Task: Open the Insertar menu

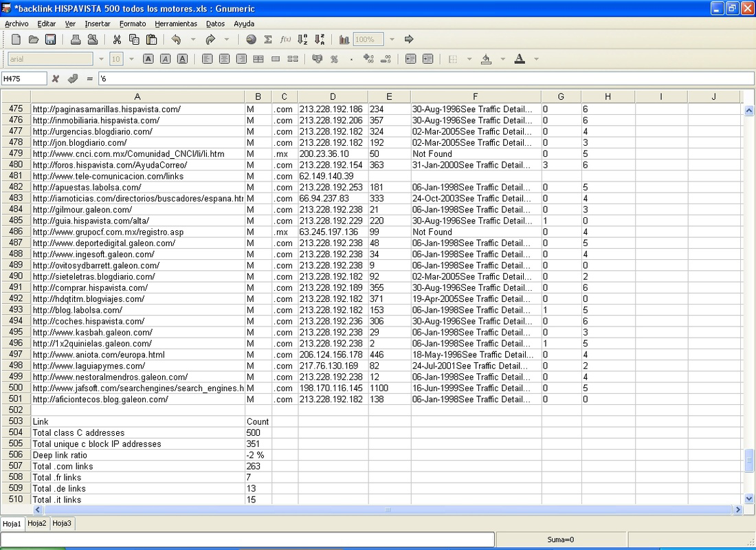Action: pyautogui.click(x=98, y=23)
